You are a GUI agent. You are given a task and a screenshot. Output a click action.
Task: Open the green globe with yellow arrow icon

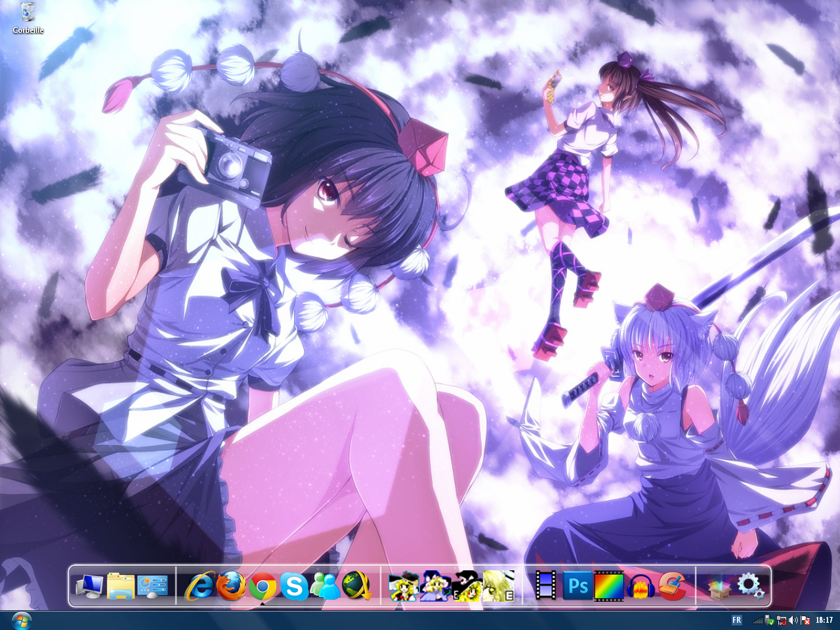point(356,585)
